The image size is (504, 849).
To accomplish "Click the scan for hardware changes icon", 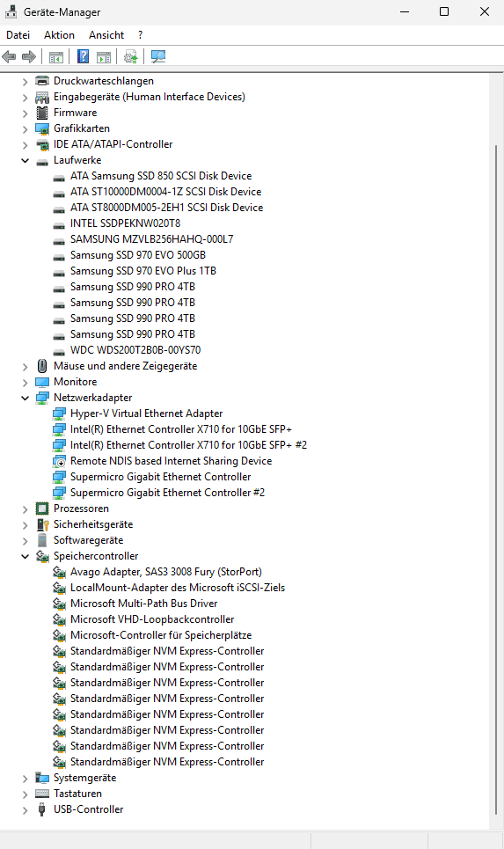I will click(158, 56).
